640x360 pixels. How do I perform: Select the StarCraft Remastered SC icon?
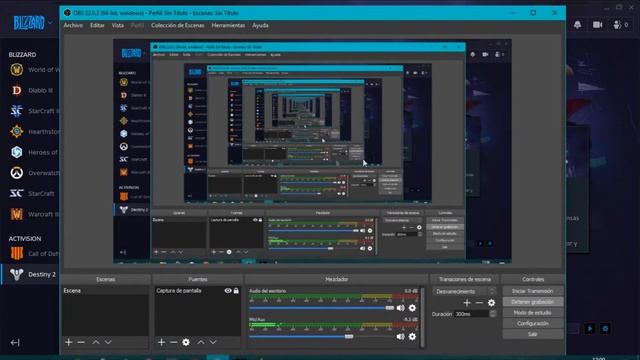(16, 193)
